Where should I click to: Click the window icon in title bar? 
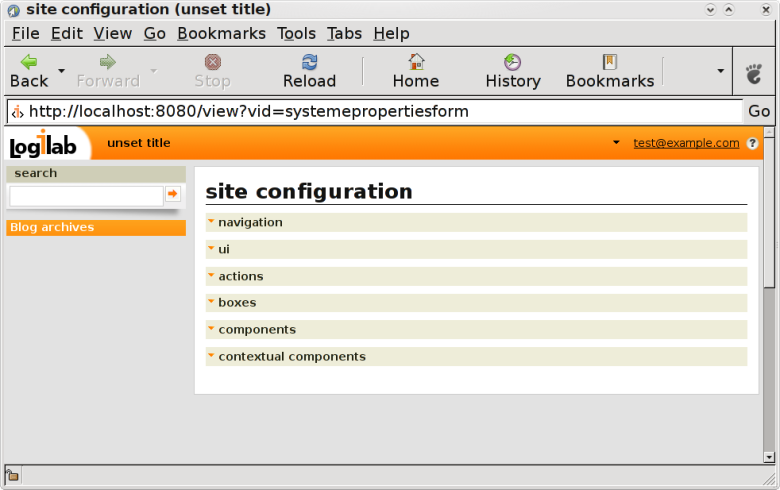[13, 10]
